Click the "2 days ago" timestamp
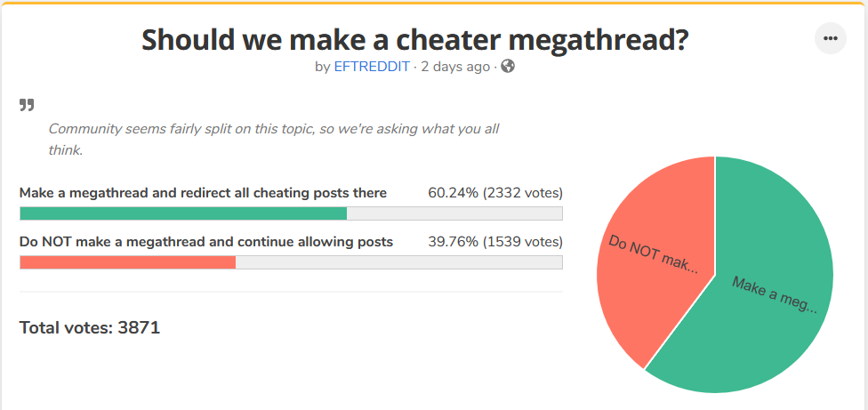Image resolution: width=868 pixels, height=410 pixels. click(454, 67)
